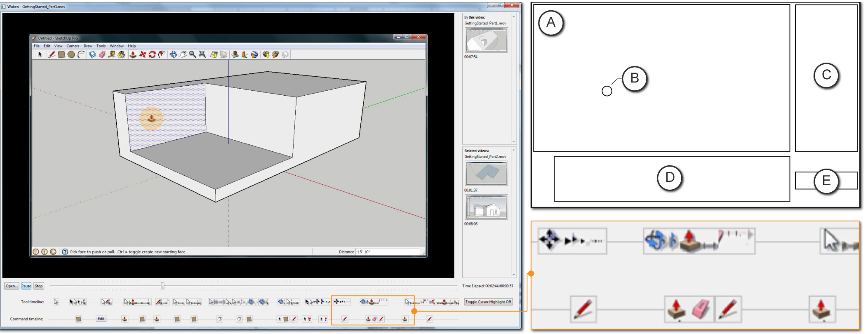This screenshot has width=868, height=334.
Task: Select the pink Eraser tool in toolbar
Action: 102,54
